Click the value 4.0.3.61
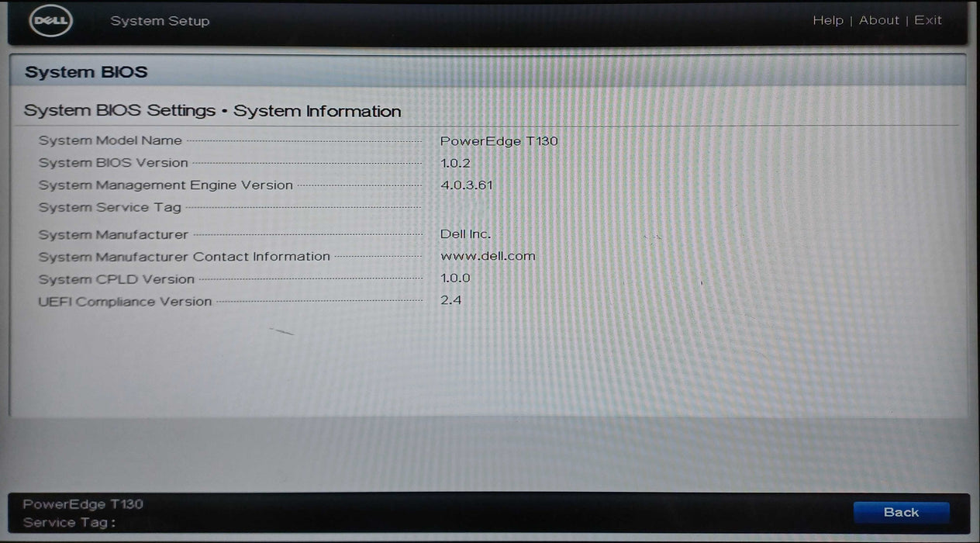980x543 pixels. pyautogui.click(x=466, y=185)
